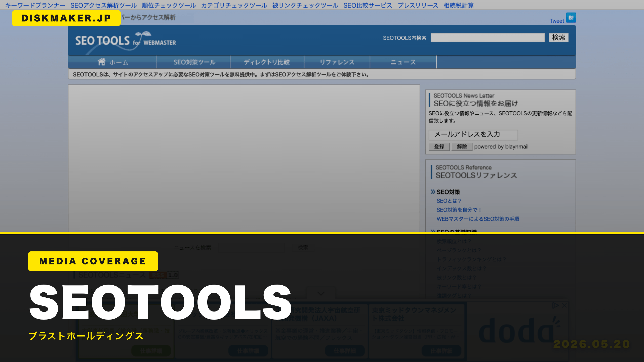Click the double chevron icon beside SEO対策

coord(433,192)
